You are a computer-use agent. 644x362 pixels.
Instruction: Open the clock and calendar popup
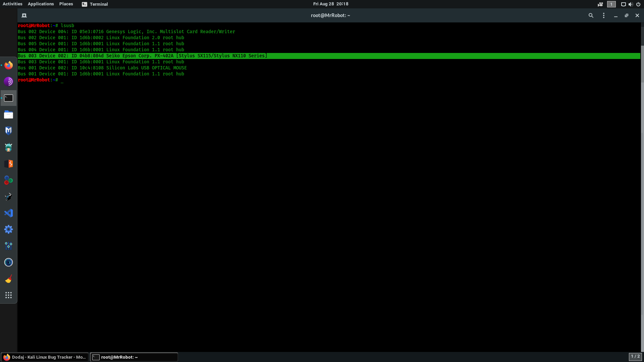pyautogui.click(x=330, y=4)
